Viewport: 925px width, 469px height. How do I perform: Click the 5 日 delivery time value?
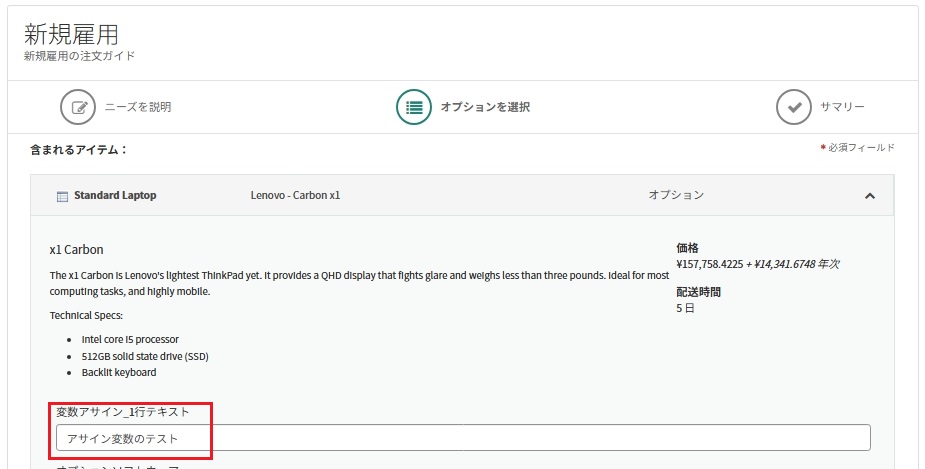(685, 308)
